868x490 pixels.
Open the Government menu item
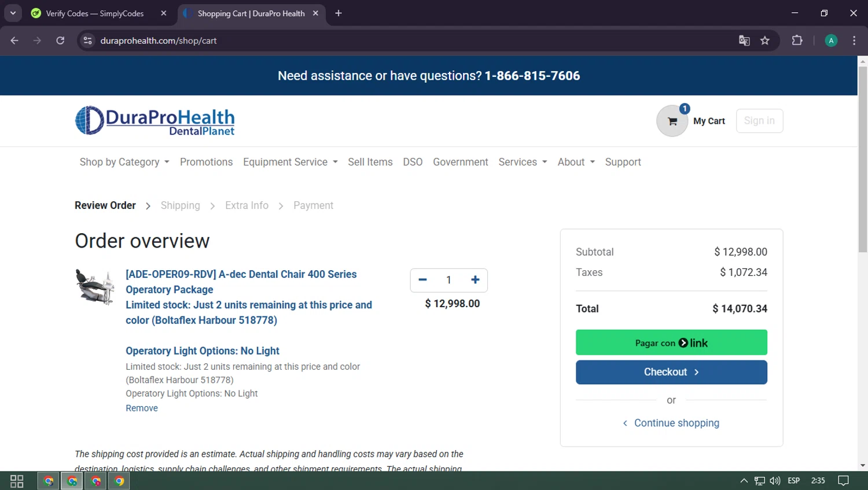click(461, 162)
